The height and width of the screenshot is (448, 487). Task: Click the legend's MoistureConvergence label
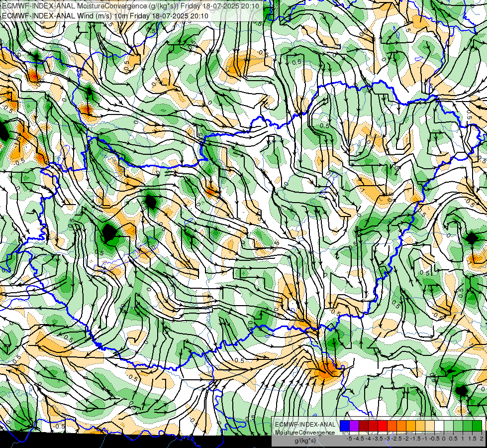pos(305,433)
